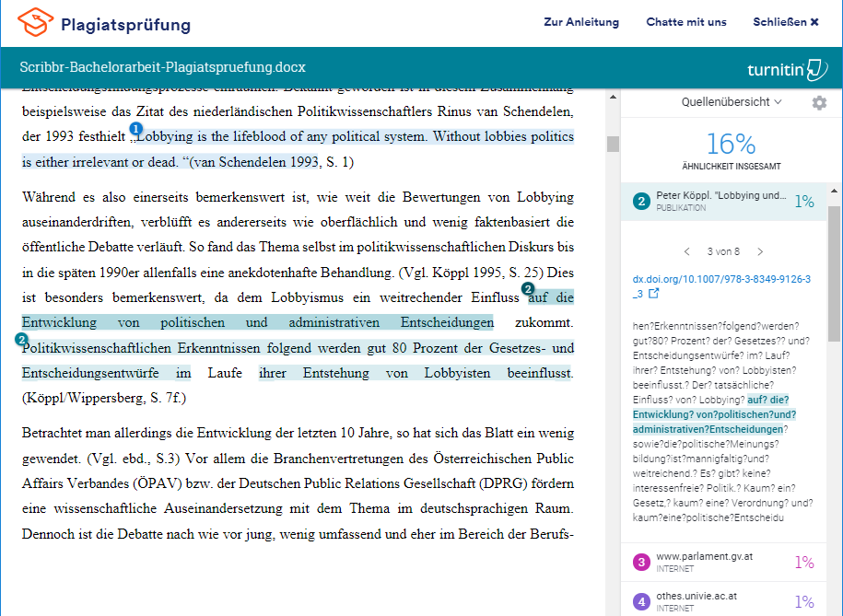843x616 pixels.
Task: Open the Zur Anleitung guide link
Action: click(x=581, y=22)
